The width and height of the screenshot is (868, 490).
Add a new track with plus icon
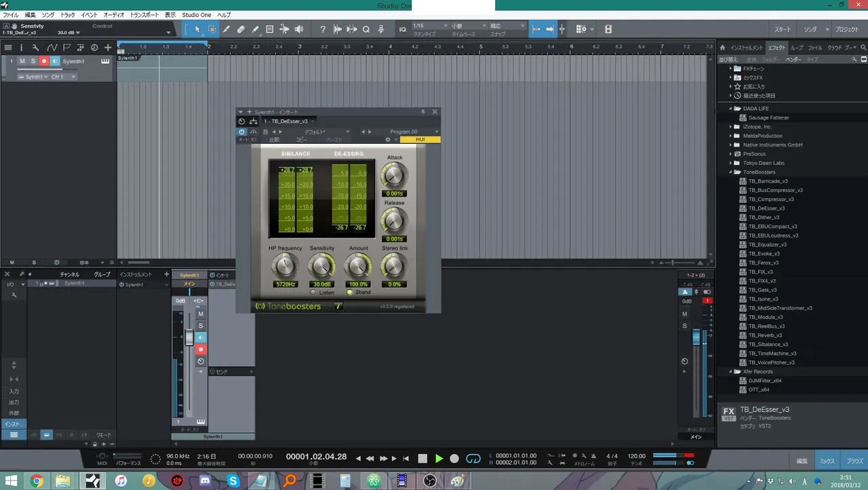108,48
